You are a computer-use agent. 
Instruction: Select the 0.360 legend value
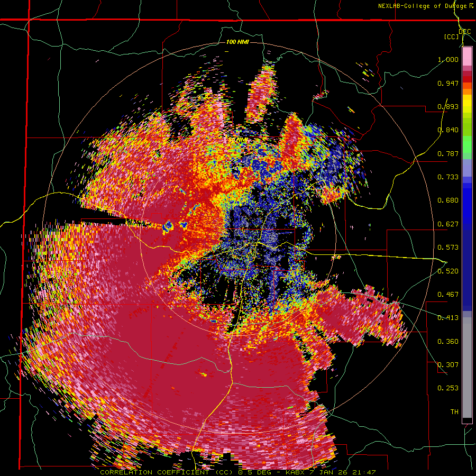[448, 342]
